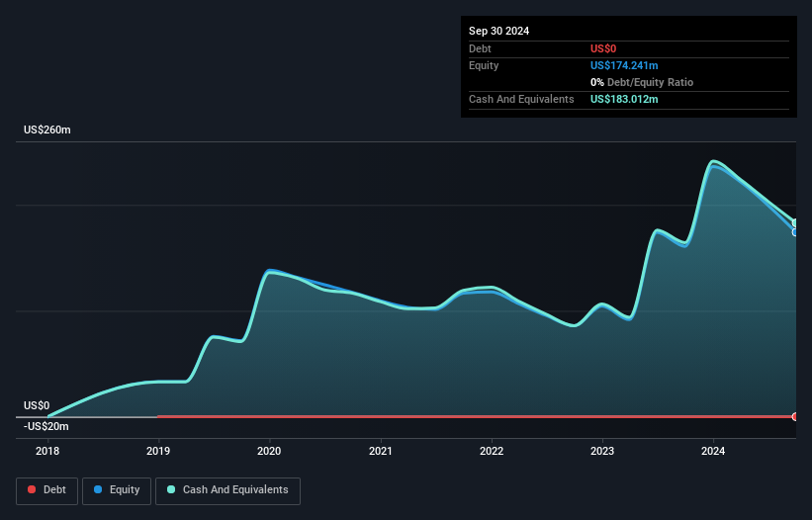
Task: Click the Cash And Equivalents tooltip label
Action: pos(521,99)
